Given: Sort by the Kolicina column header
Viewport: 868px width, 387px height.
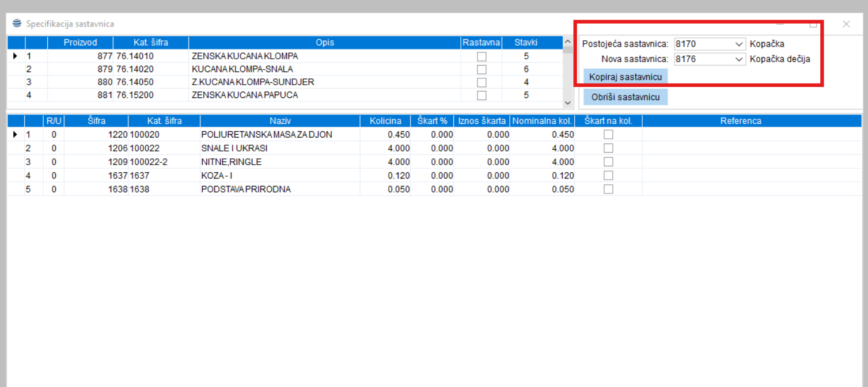Looking at the screenshot, I should [x=385, y=121].
